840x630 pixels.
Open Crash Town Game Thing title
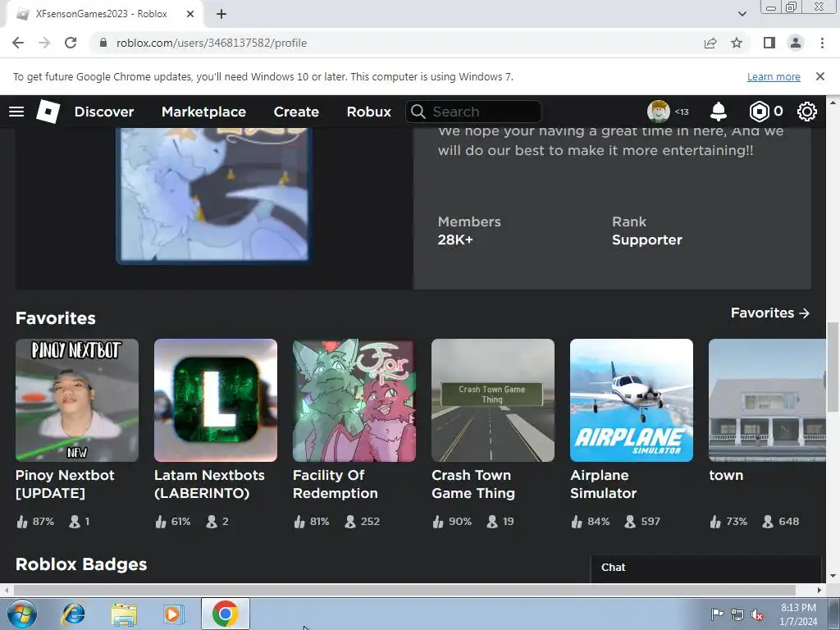473,484
